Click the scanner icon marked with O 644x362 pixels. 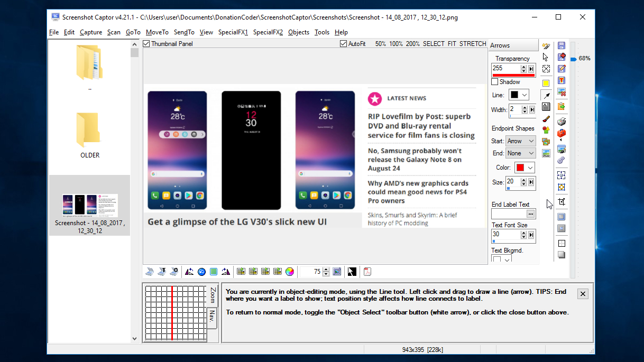point(174,272)
